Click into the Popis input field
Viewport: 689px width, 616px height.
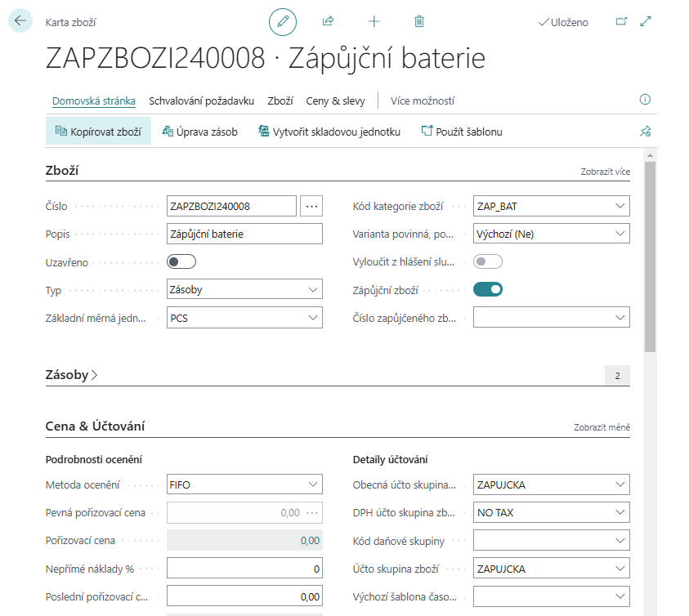(244, 234)
